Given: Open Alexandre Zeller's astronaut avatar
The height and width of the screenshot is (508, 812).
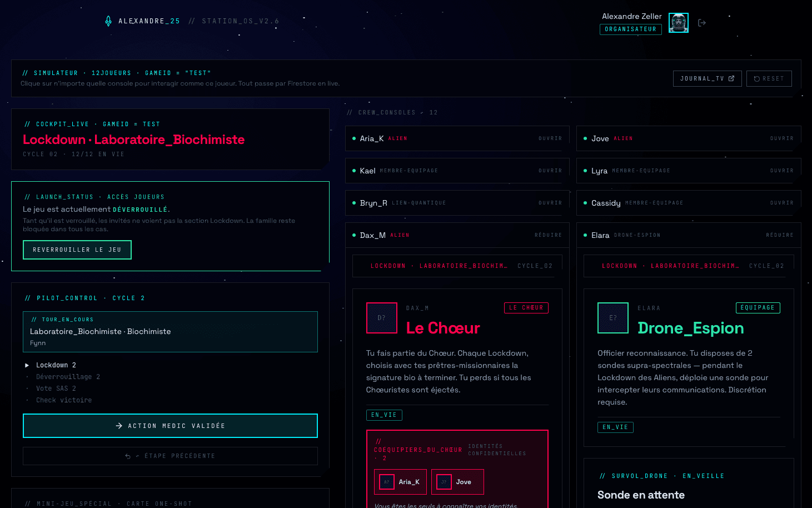Looking at the screenshot, I should (679, 23).
